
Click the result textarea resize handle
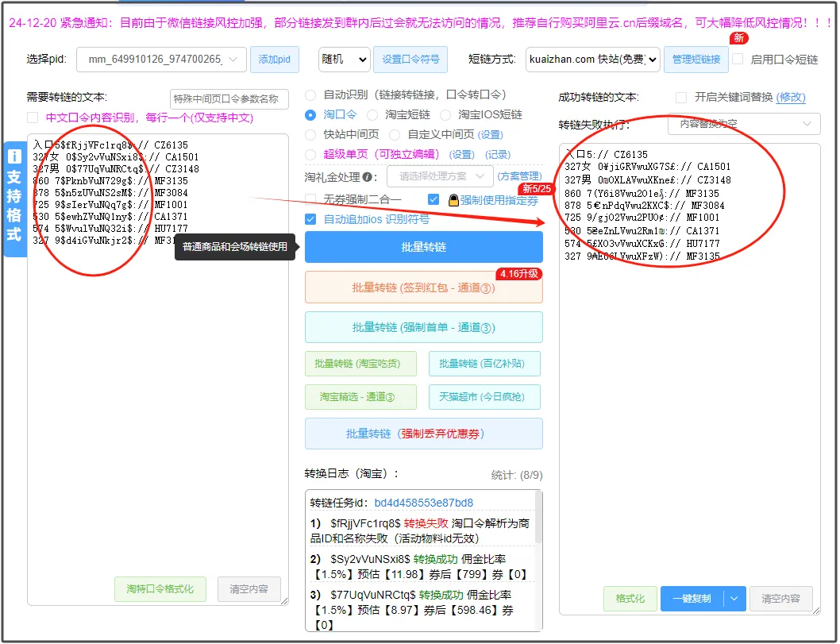tap(816, 610)
